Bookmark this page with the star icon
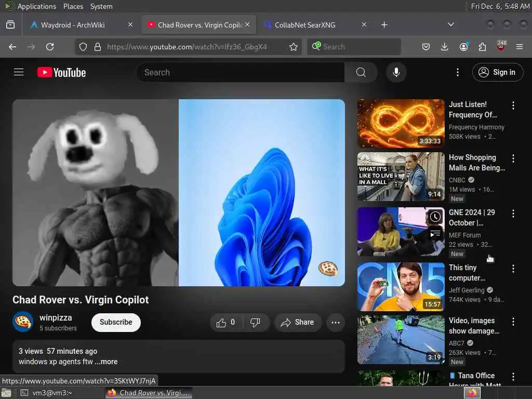The image size is (532, 399). tap(294, 47)
